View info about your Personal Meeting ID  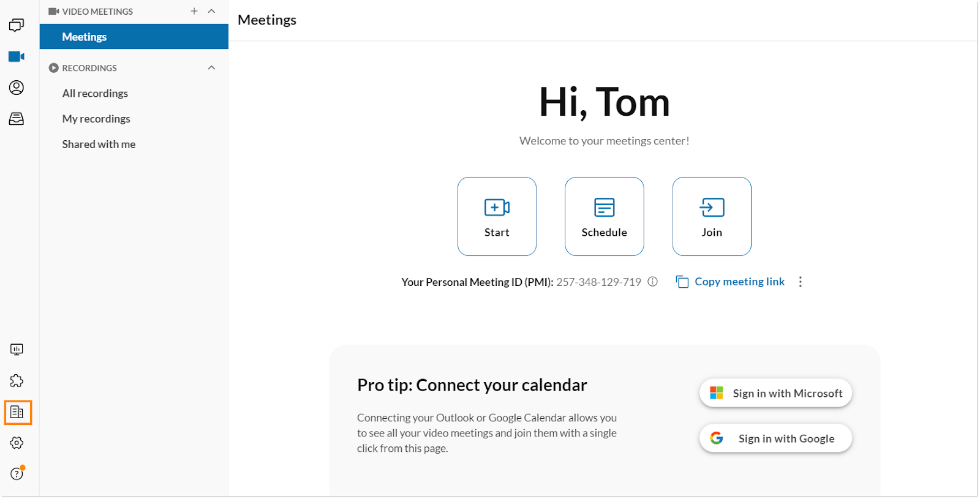pyautogui.click(x=652, y=282)
